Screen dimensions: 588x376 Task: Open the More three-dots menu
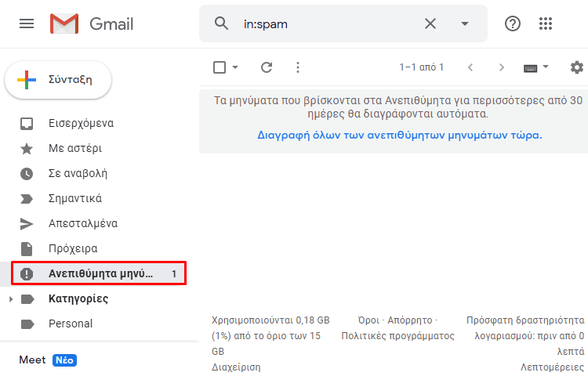pyautogui.click(x=298, y=67)
